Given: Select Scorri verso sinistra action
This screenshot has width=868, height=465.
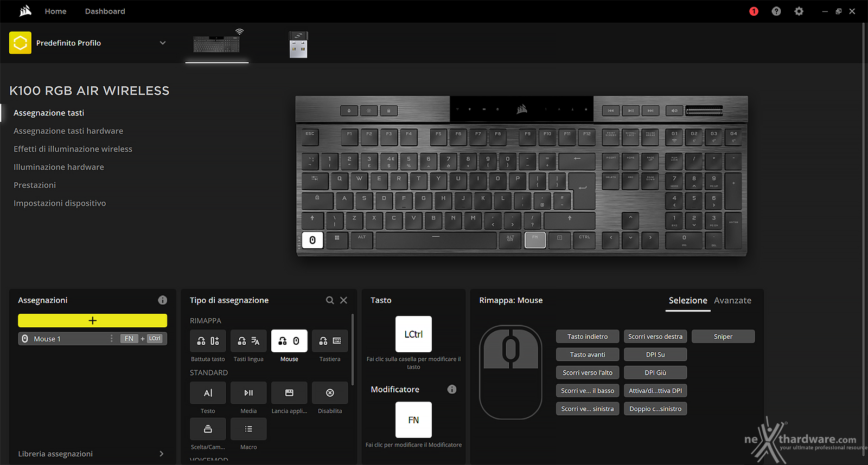Looking at the screenshot, I should point(588,409).
